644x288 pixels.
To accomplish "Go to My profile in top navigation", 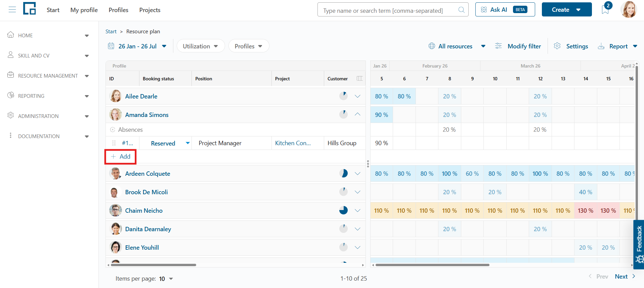I will (84, 10).
